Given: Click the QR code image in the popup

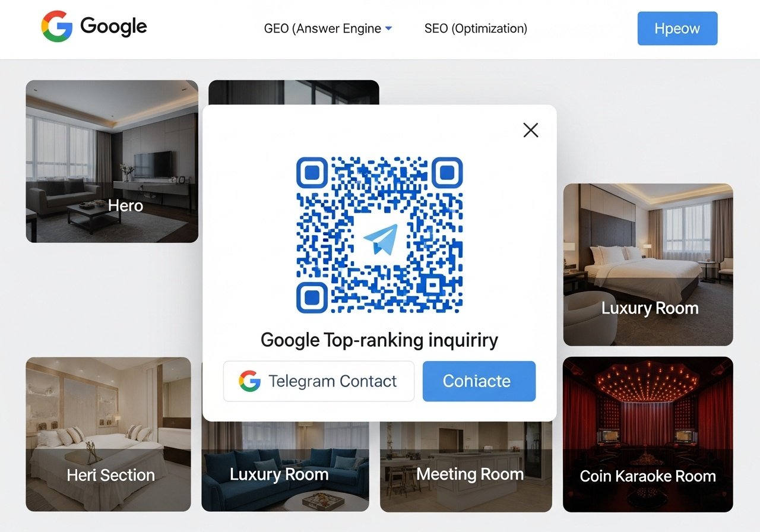Looking at the screenshot, I should pos(379,235).
